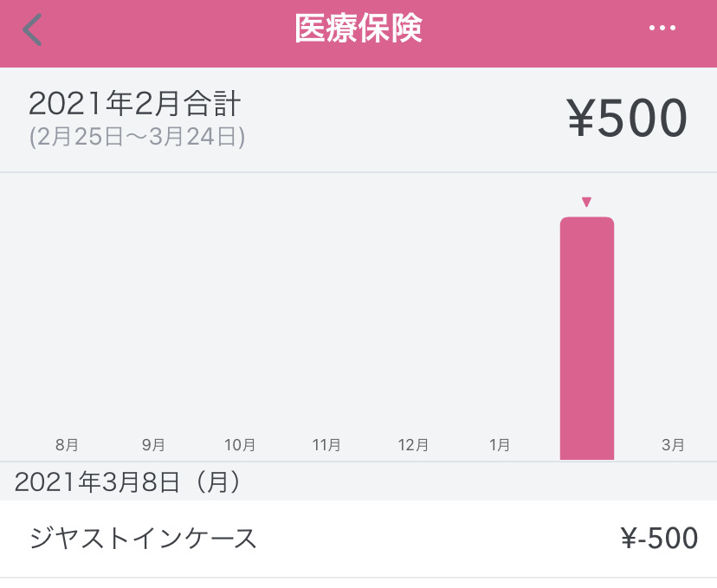Tap the 2021年2月合計 summary label
717x588 pixels.
tap(134, 104)
